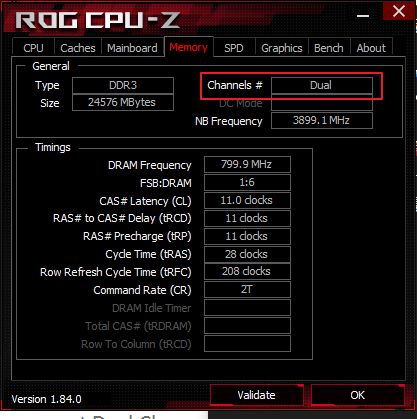Select the NB Frequency 3899.1 MHz field
The height and width of the screenshot is (419, 417).
[x=322, y=120]
